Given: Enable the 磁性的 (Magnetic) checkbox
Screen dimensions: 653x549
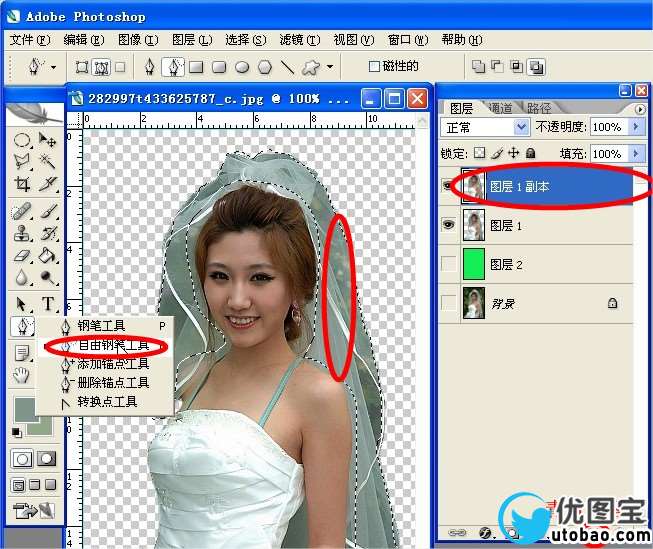Looking at the screenshot, I should [x=375, y=67].
